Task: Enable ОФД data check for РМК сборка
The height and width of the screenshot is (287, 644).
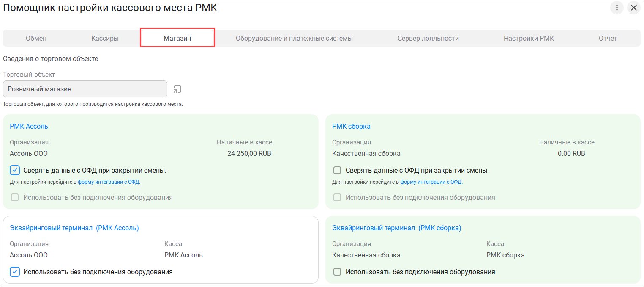Action: point(337,171)
